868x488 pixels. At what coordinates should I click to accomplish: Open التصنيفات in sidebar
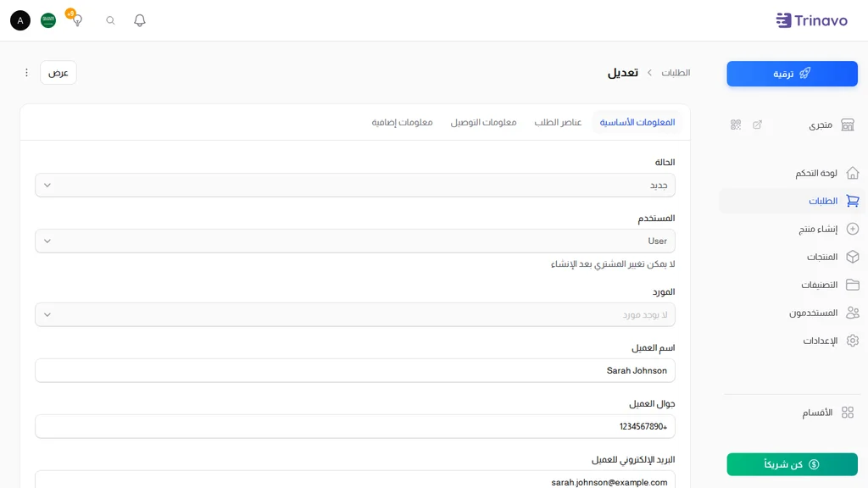(793, 285)
